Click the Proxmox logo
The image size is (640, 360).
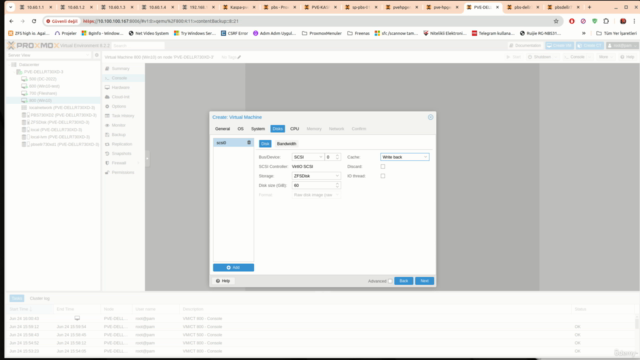[33, 45]
